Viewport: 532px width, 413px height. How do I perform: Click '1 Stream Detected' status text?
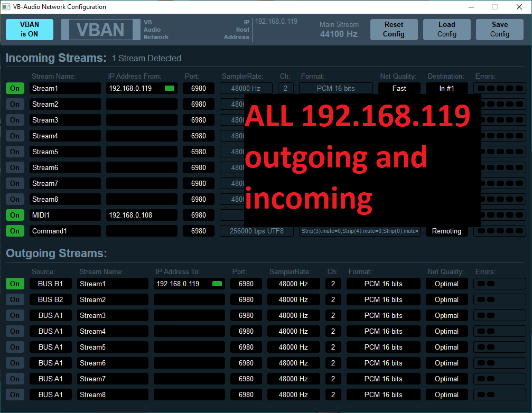coord(146,58)
